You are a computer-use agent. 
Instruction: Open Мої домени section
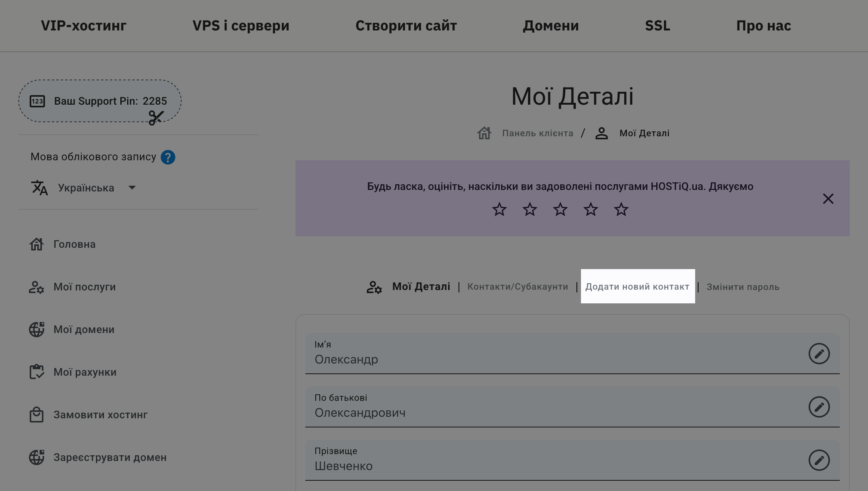tap(84, 329)
